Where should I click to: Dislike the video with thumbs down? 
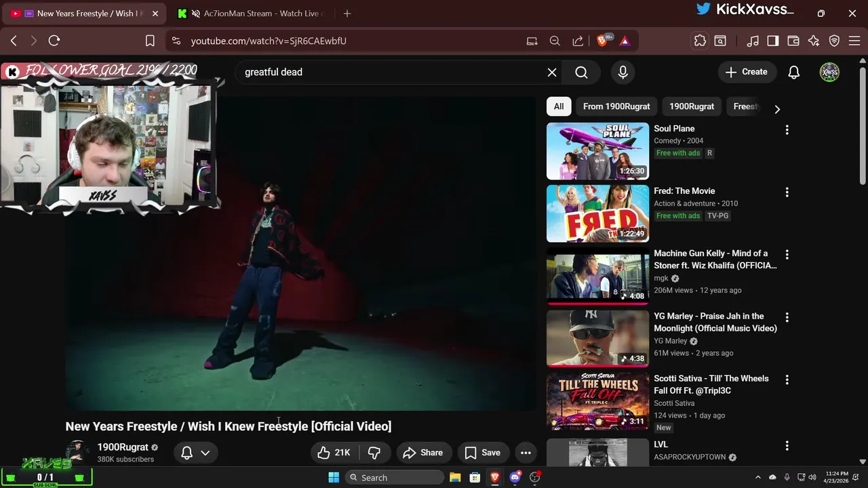coord(374,453)
